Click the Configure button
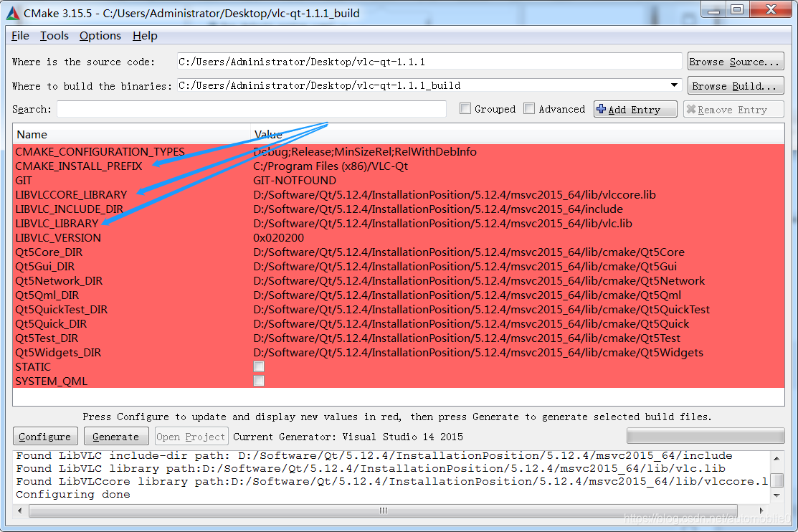Viewport: 798px width, 532px height. [45, 437]
